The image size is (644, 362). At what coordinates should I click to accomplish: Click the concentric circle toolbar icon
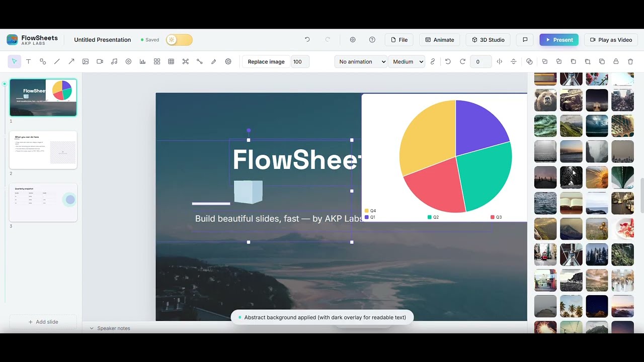tap(128, 61)
